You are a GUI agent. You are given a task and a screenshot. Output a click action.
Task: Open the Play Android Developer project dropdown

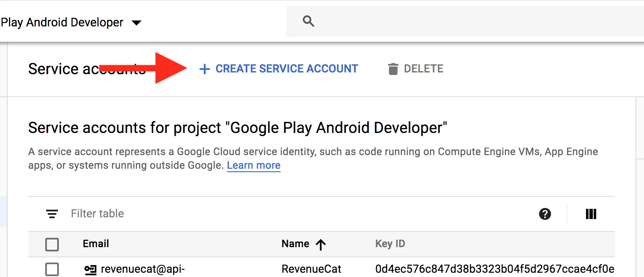tap(136, 23)
